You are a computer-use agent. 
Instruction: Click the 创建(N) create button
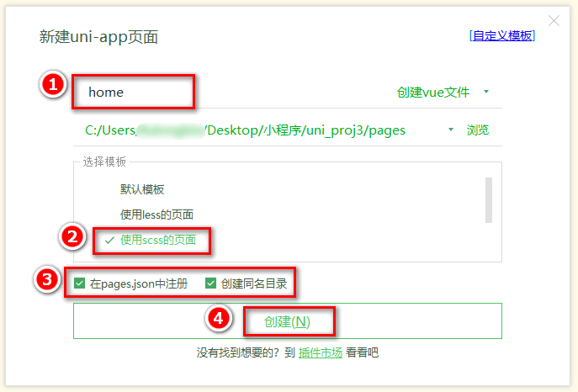click(x=288, y=320)
